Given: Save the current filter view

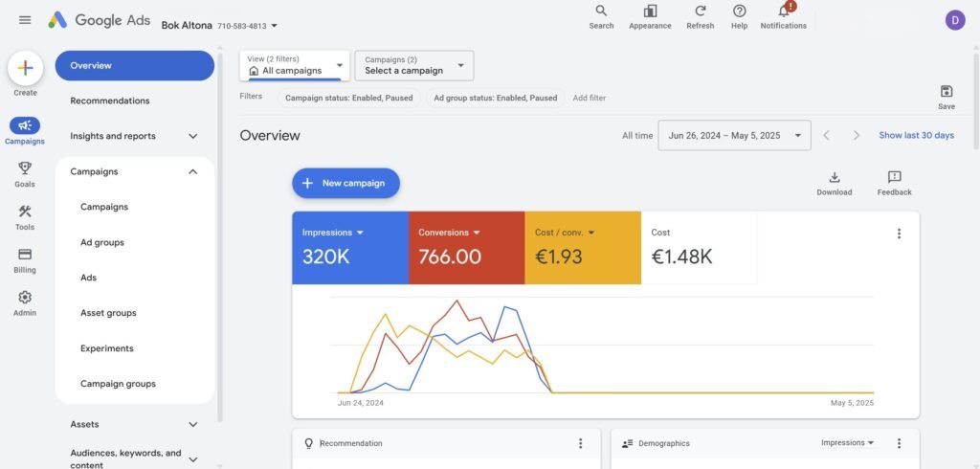Looking at the screenshot, I should point(947,97).
